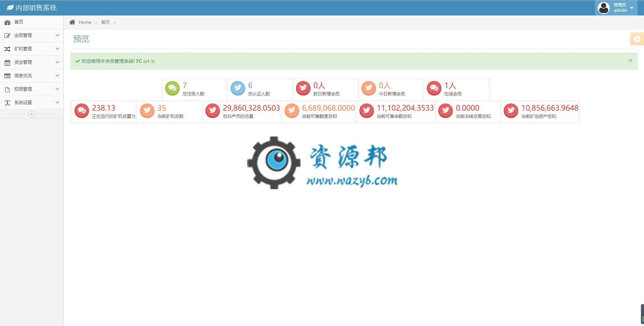Click the 内部销售系统 brand title
644x326 pixels.
coord(36,8)
